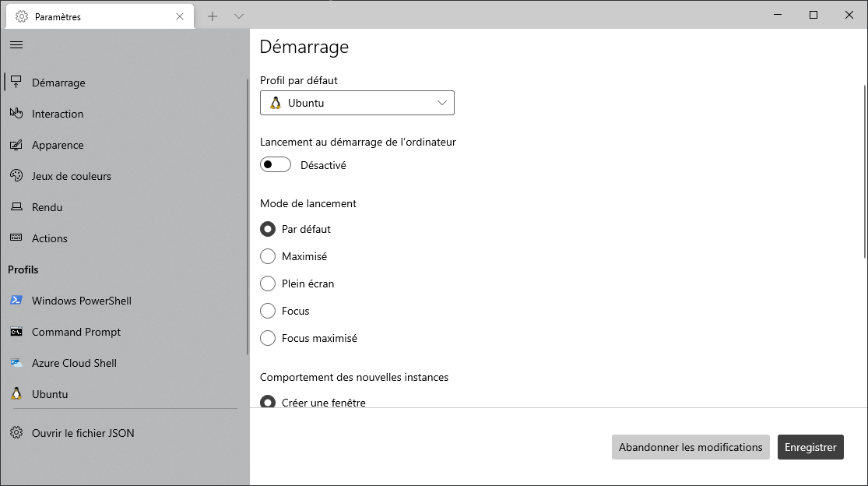Click the Command Prompt profile icon
Screen dimensions: 868x486
[16, 332]
